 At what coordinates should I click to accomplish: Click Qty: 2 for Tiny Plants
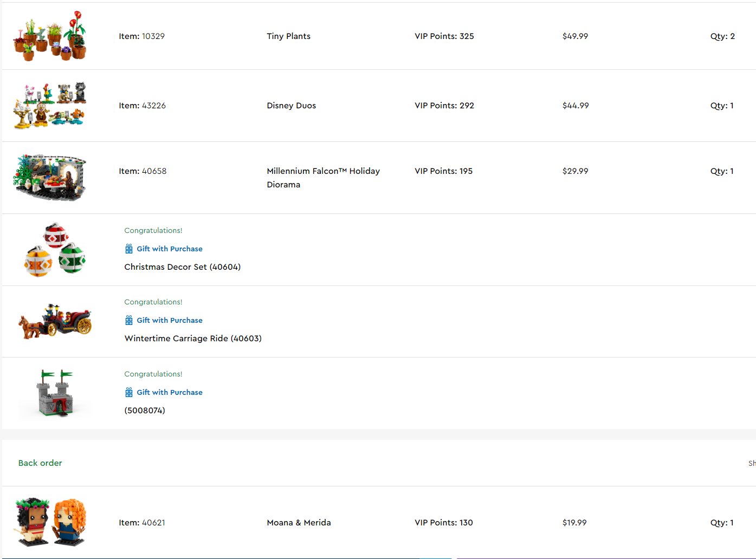(x=723, y=36)
